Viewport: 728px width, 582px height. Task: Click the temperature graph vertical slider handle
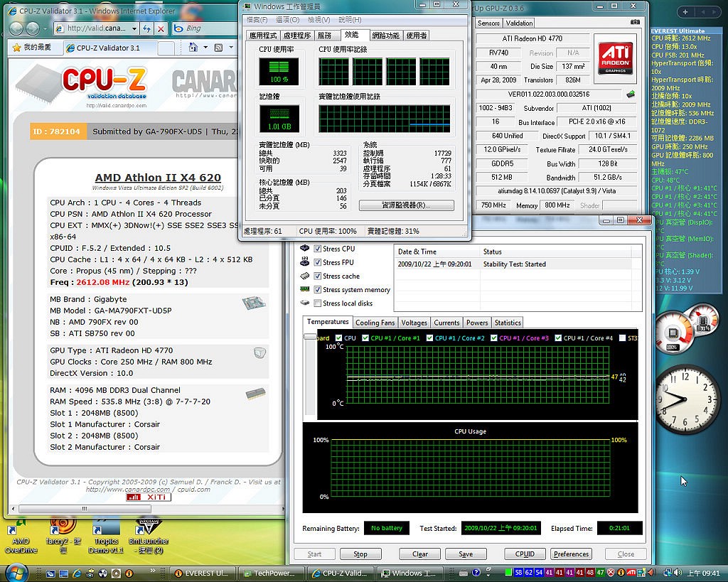[x=310, y=336]
